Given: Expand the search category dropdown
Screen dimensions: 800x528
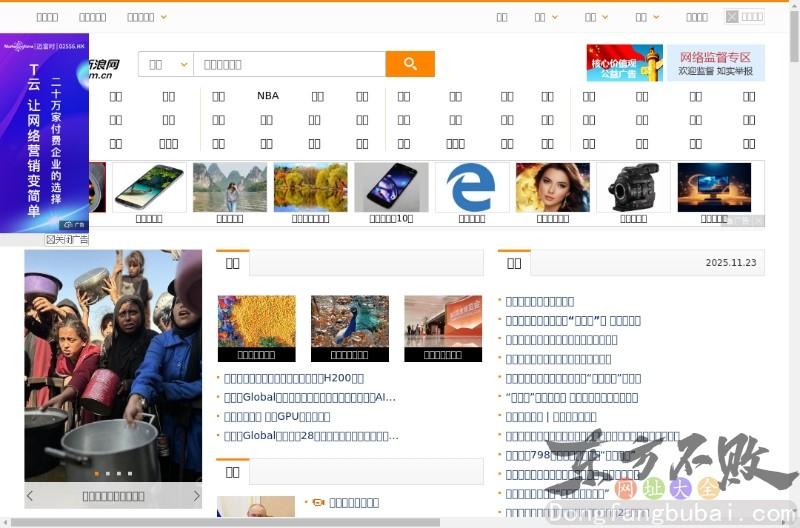Looking at the screenshot, I should click(x=166, y=64).
